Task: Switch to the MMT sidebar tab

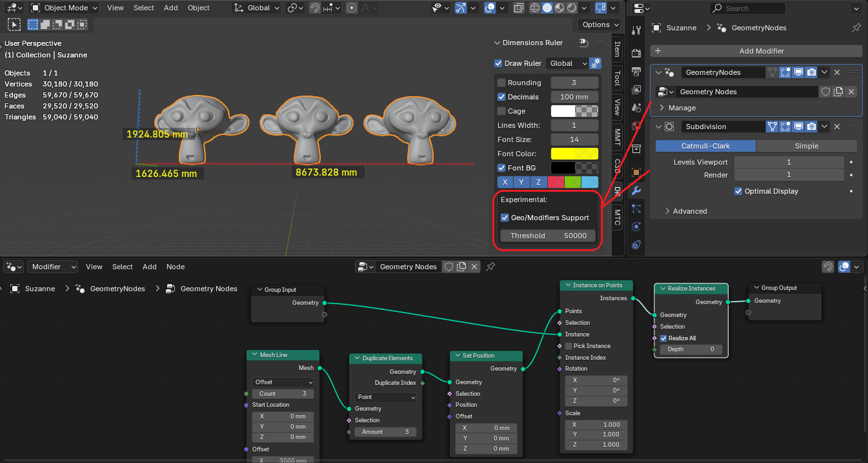Action: 617,136
